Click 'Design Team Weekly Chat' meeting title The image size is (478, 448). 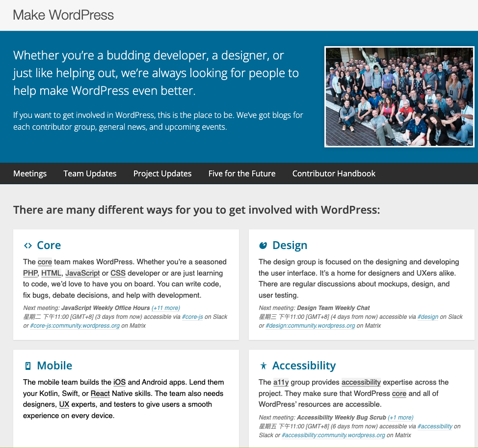tap(333, 308)
